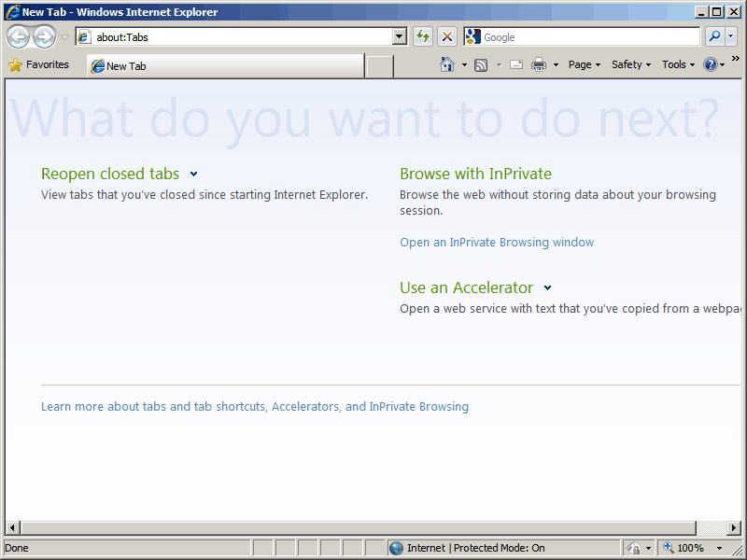Expand the address bar autocomplete dropdown
This screenshot has height=560, width=747.
[400, 36]
